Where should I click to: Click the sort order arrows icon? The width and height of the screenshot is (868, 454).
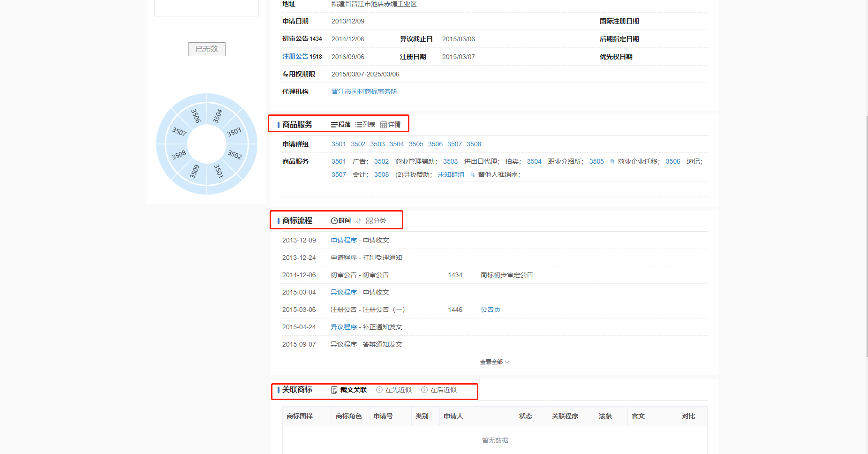[359, 221]
